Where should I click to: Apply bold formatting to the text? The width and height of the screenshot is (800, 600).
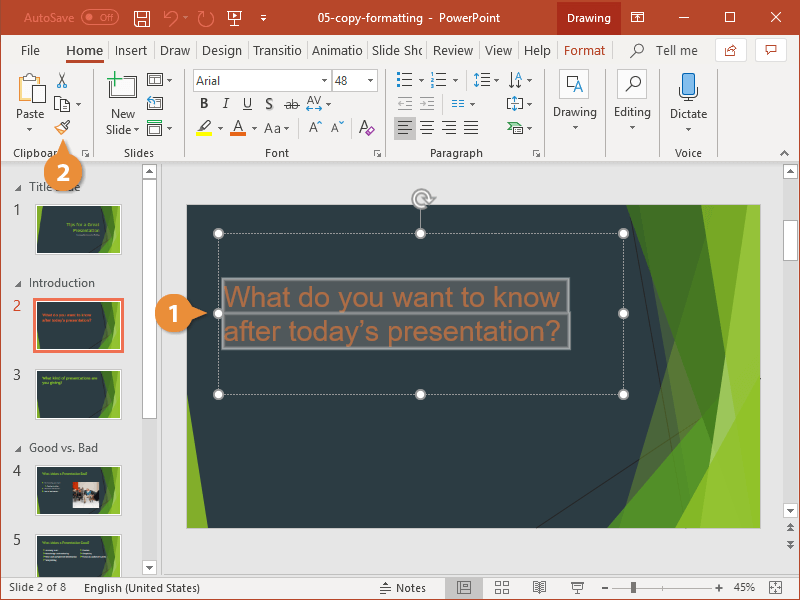click(204, 104)
